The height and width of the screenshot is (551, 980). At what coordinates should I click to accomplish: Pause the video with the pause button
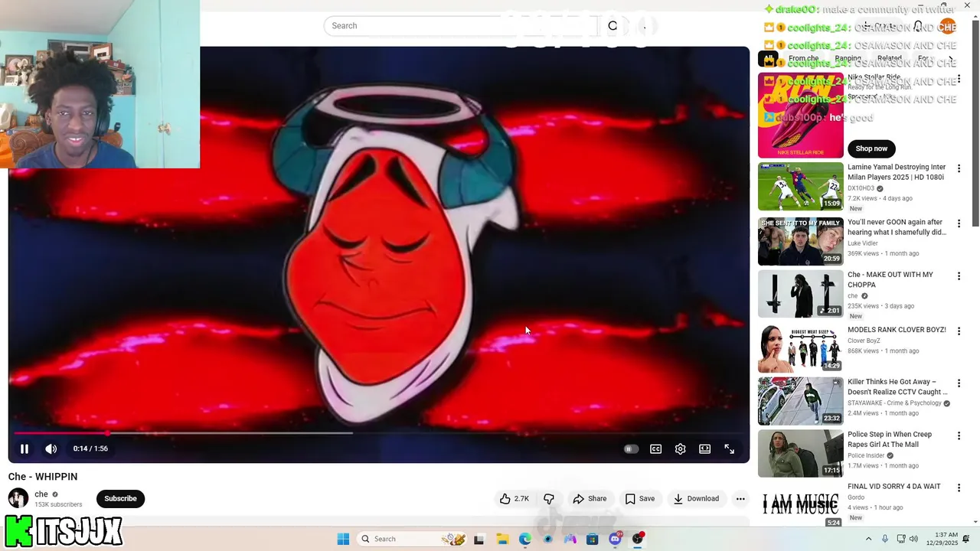point(24,449)
